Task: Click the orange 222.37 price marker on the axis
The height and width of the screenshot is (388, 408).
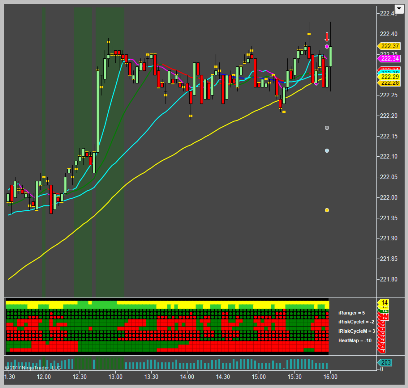Action: 389,46
